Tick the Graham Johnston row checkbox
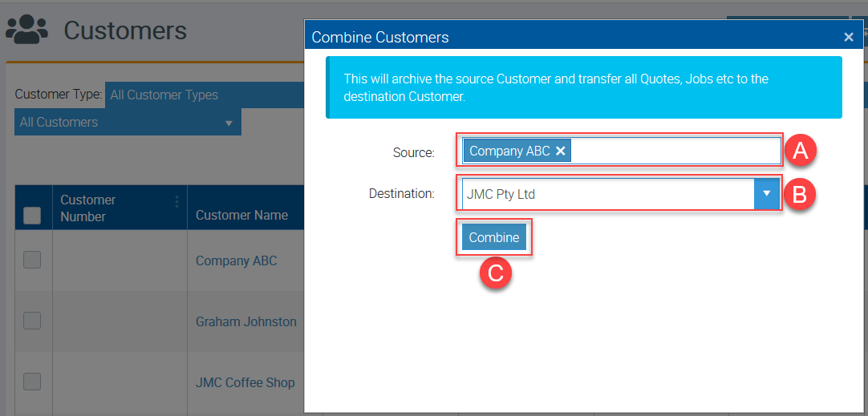This screenshot has height=416, width=868. pos(32,321)
